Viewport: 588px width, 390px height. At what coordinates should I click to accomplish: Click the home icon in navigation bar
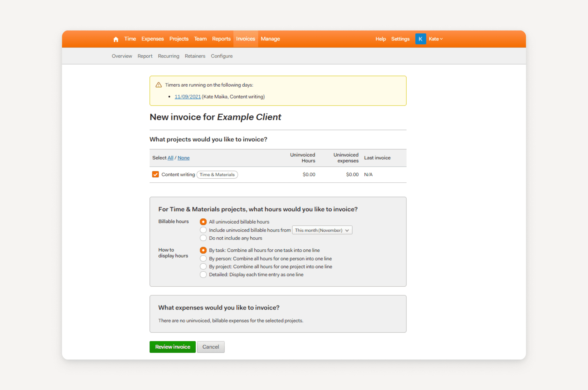116,39
